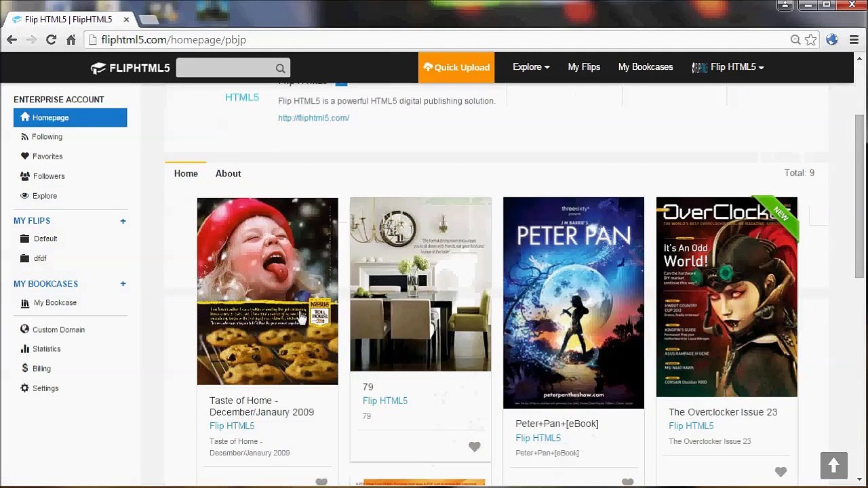Image resolution: width=868 pixels, height=488 pixels.
Task: Open the Peter Pan cover thumbnail
Action: pyautogui.click(x=574, y=303)
